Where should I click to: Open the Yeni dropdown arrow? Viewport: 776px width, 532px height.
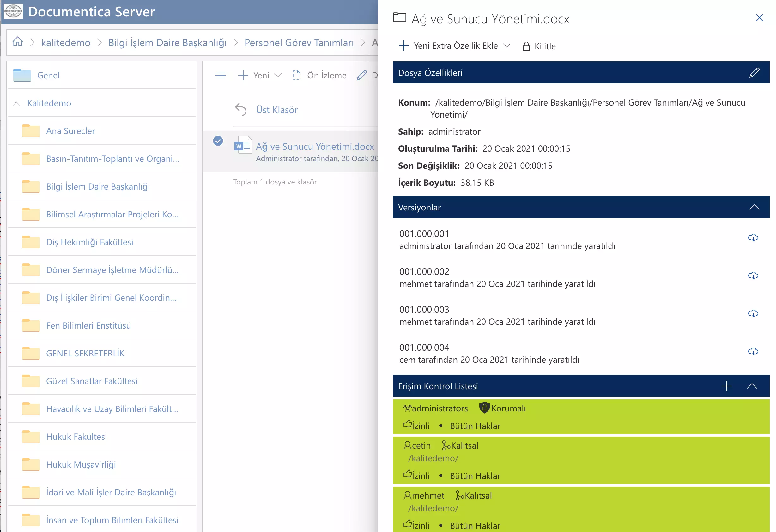(278, 75)
